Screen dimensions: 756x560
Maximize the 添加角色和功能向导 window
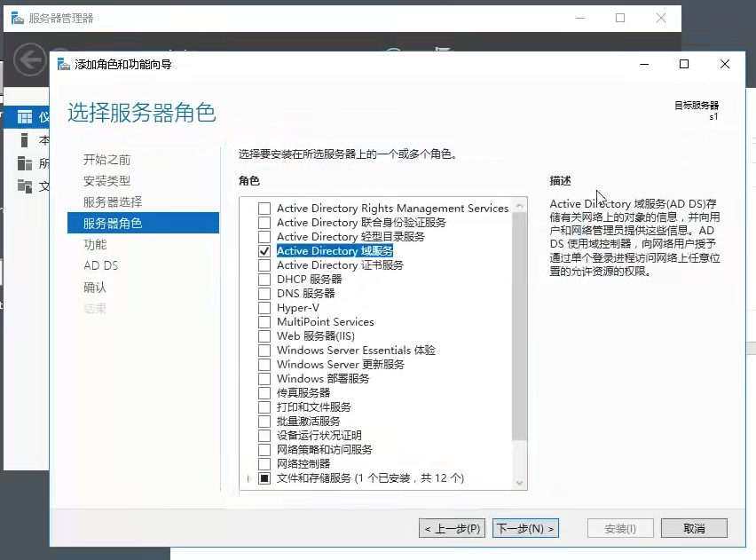click(684, 64)
